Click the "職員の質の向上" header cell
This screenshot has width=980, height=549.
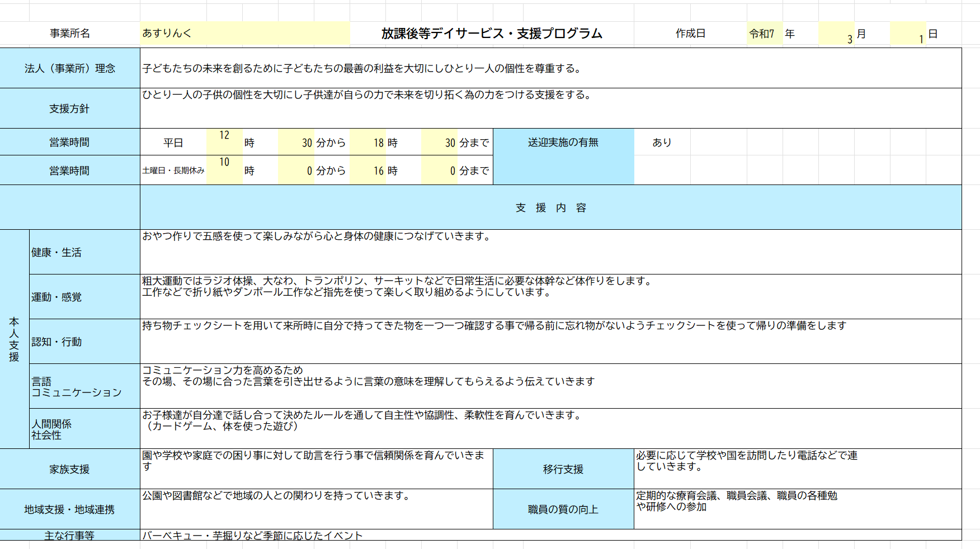pyautogui.click(x=563, y=509)
